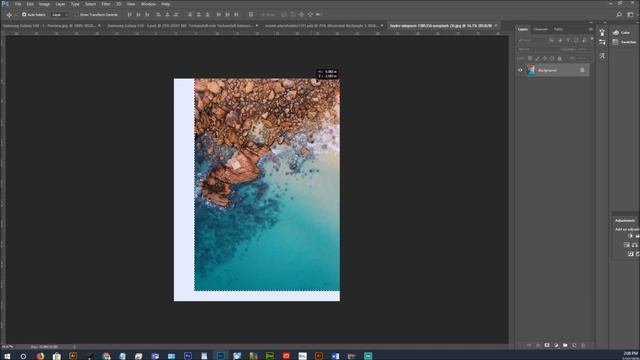Image resolution: width=640 pixels, height=360 pixels.
Task: Toggle the smart object filter icon
Action: coord(584,40)
